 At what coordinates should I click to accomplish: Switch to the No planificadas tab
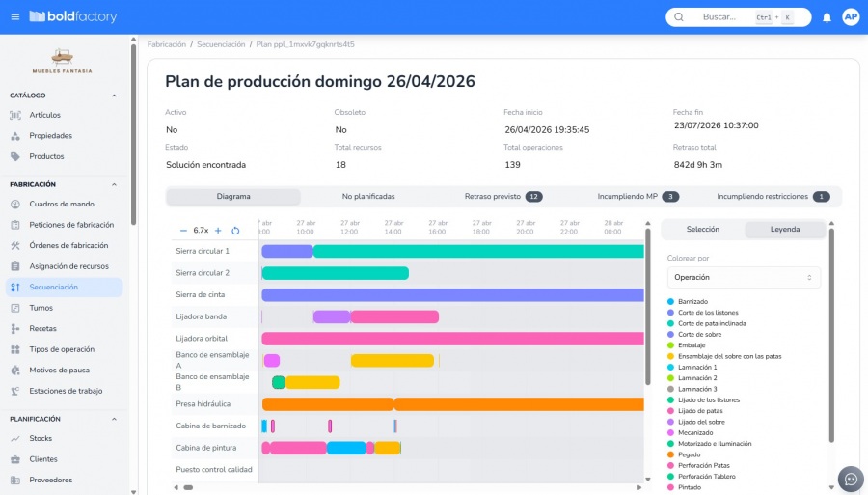tap(368, 197)
